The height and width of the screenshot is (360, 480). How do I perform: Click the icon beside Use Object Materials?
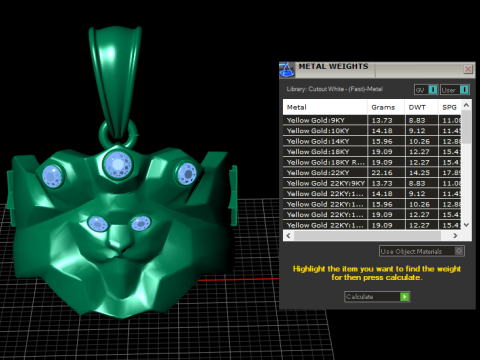(x=459, y=251)
